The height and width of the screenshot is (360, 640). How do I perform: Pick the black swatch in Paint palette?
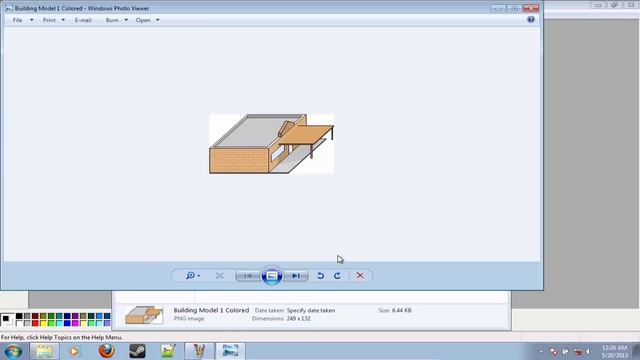click(x=19, y=316)
